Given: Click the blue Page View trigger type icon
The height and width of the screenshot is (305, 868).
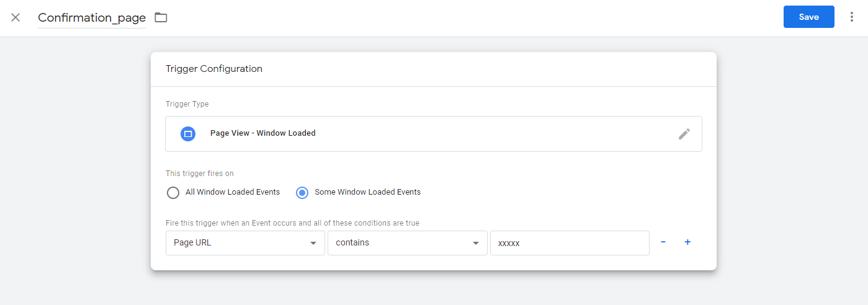Looking at the screenshot, I should (x=188, y=133).
